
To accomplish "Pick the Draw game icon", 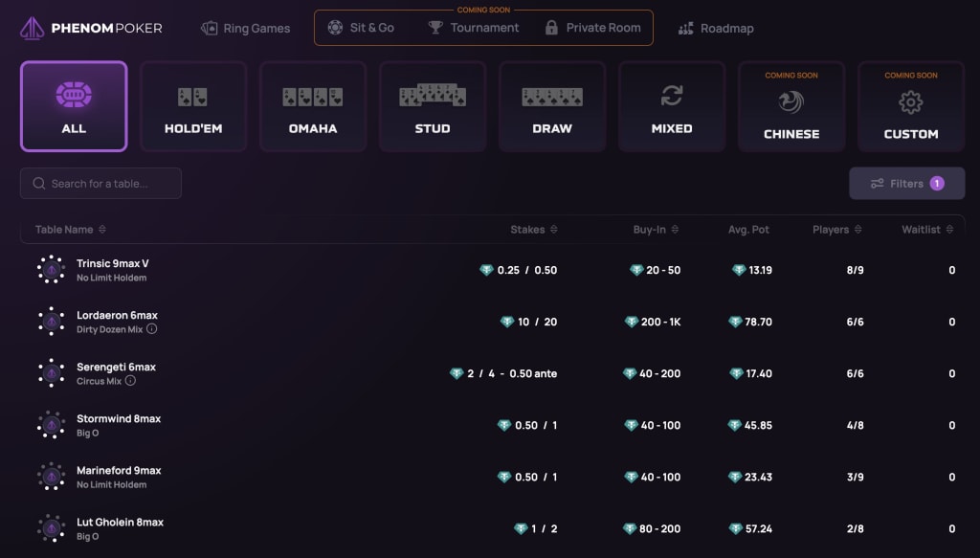I will pyautogui.click(x=552, y=96).
